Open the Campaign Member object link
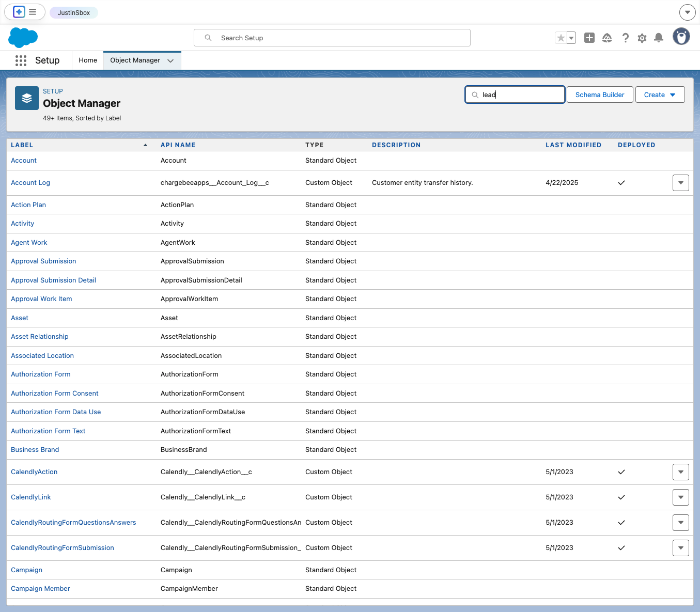The height and width of the screenshot is (612, 700). [x=40, y=589]
